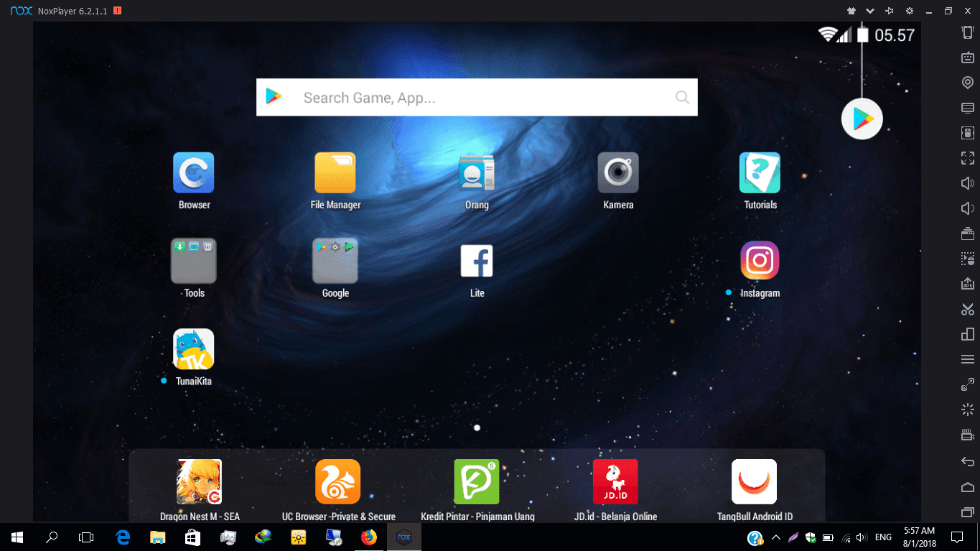Open the Windows Start menu
The height and width of the screenshot is (551, 980).
17,537
